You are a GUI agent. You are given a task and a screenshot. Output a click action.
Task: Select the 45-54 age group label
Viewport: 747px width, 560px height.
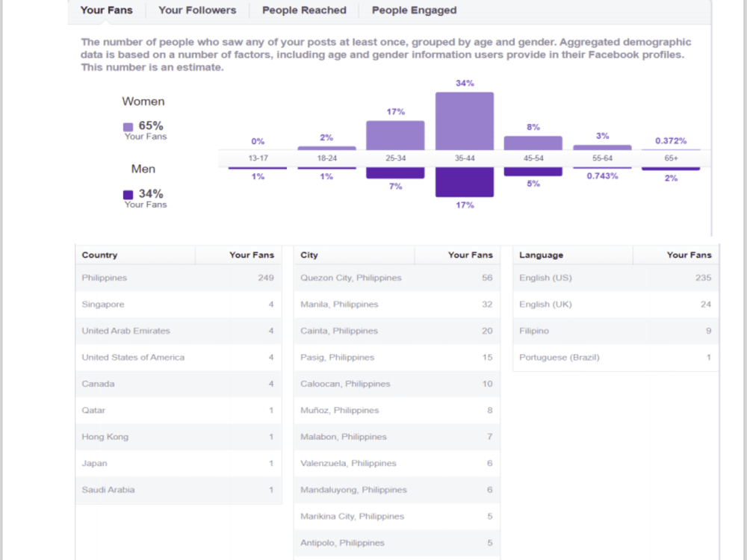coord(533,158)
